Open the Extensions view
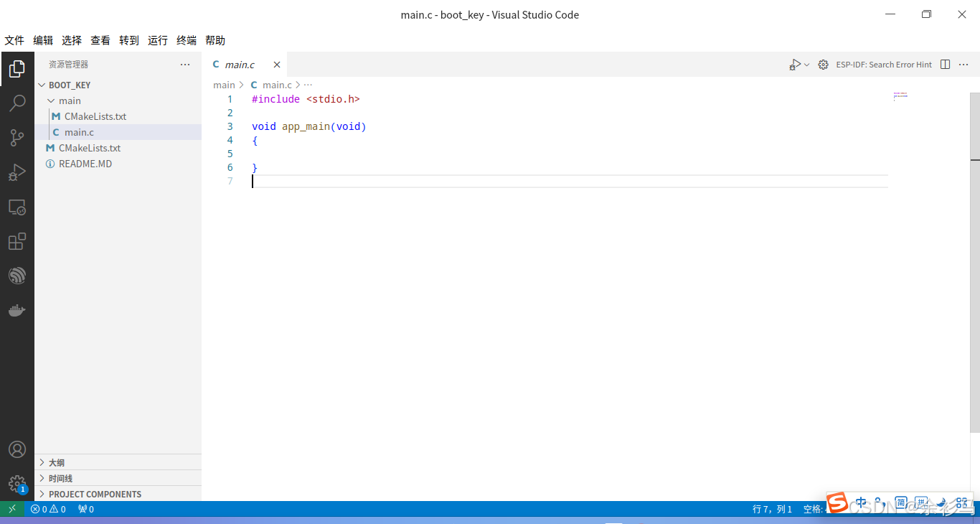 click(17, 241)
